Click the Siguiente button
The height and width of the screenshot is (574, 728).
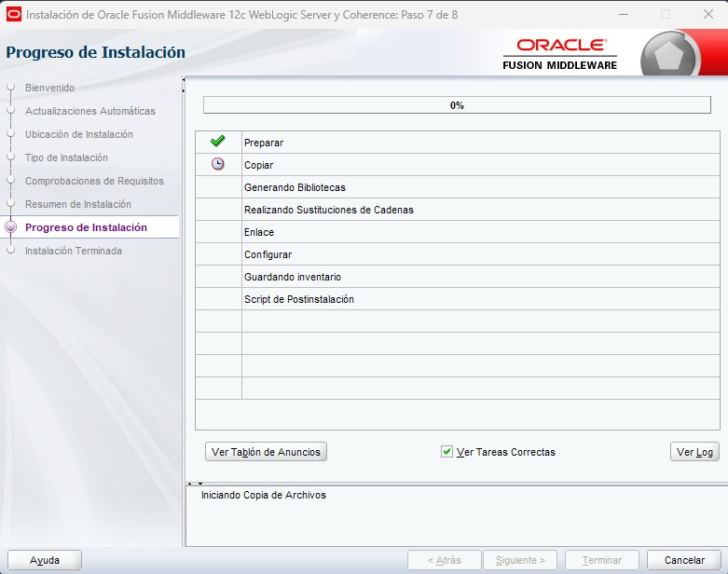tap(520, 560)
